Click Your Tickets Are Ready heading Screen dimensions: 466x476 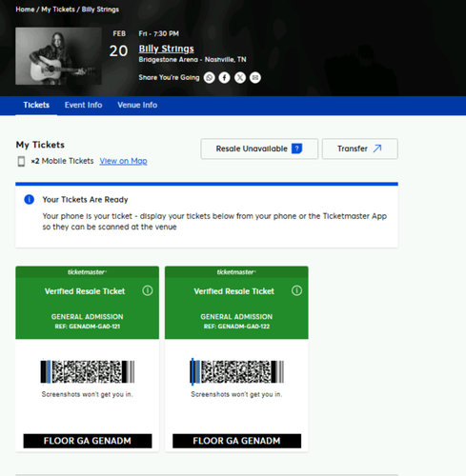85,200
